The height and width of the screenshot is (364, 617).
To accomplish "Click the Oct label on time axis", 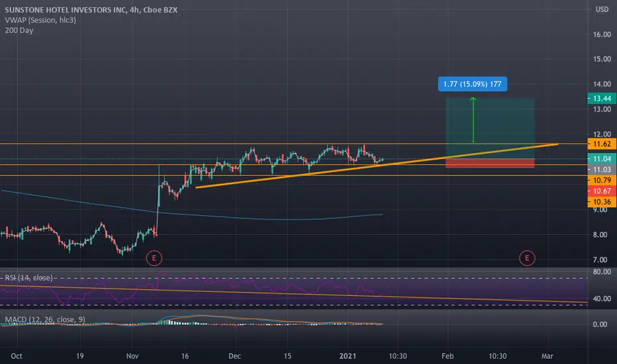I will [17, 356].
